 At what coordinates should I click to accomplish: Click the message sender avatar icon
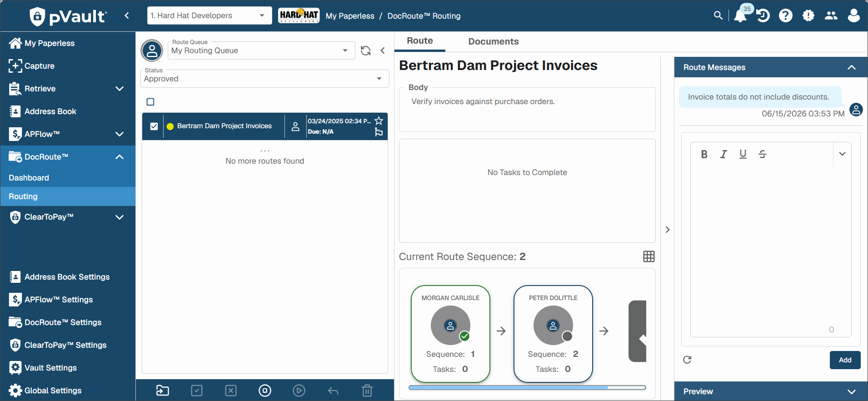(856, 110)
